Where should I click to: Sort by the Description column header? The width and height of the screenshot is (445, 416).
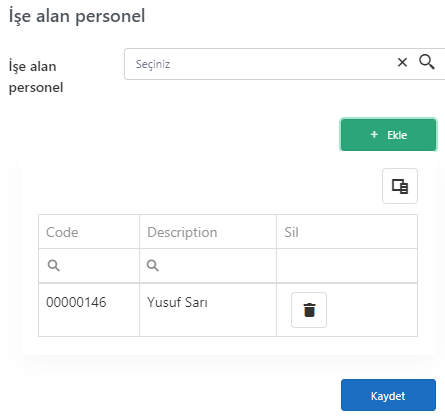(208, 232)
